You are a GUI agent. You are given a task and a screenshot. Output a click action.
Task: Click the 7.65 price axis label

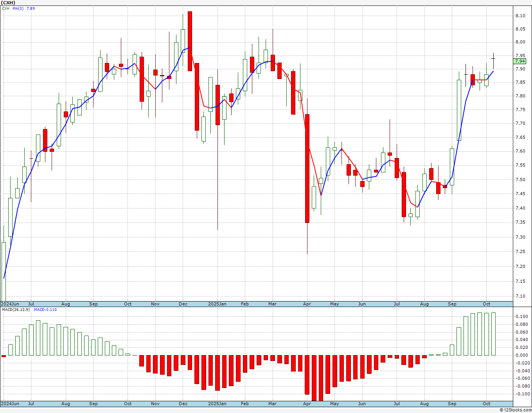pos(520,137)
